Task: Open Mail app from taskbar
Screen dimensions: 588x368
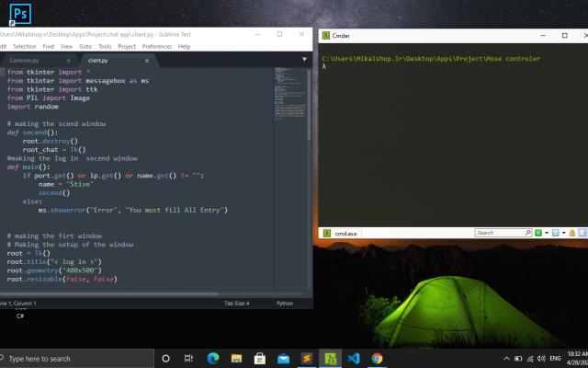Action: pyautogui.click(x=283, y=359)
